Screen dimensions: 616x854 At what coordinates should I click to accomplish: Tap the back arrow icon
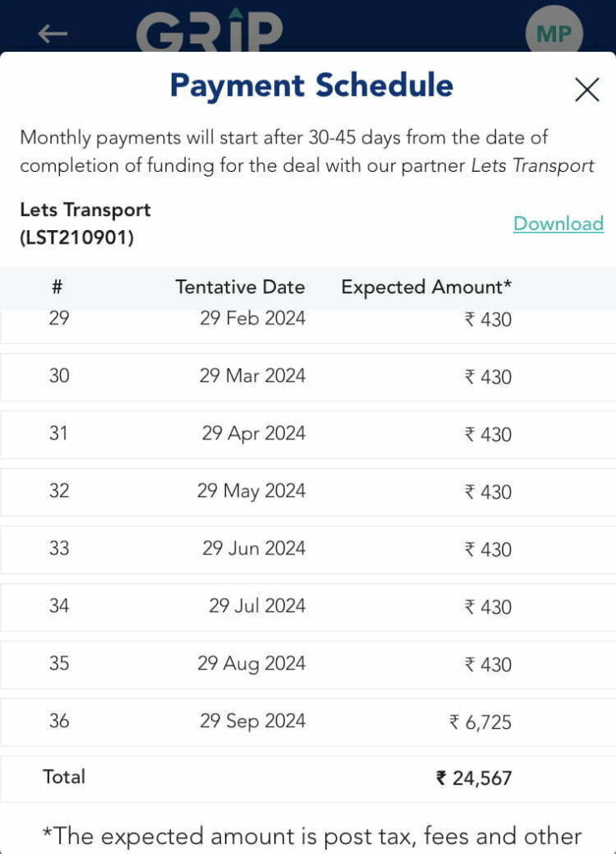(53, 33)
